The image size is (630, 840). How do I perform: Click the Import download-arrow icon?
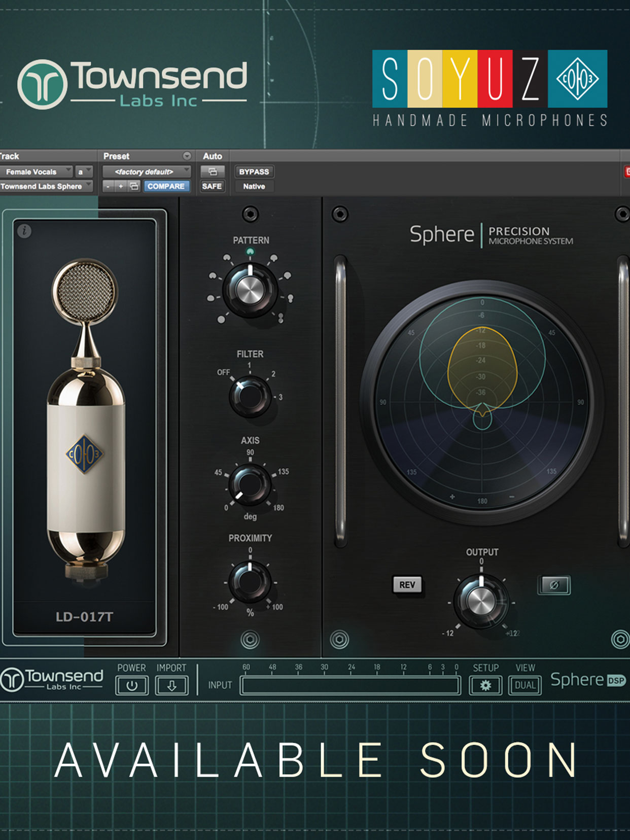[171, 686]
